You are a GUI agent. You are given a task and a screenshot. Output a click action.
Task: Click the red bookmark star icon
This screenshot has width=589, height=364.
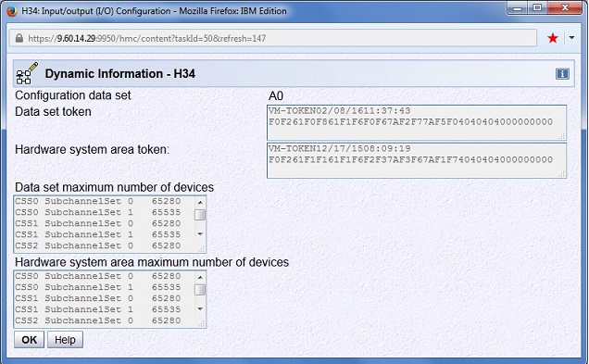click(x=553, y=38)
